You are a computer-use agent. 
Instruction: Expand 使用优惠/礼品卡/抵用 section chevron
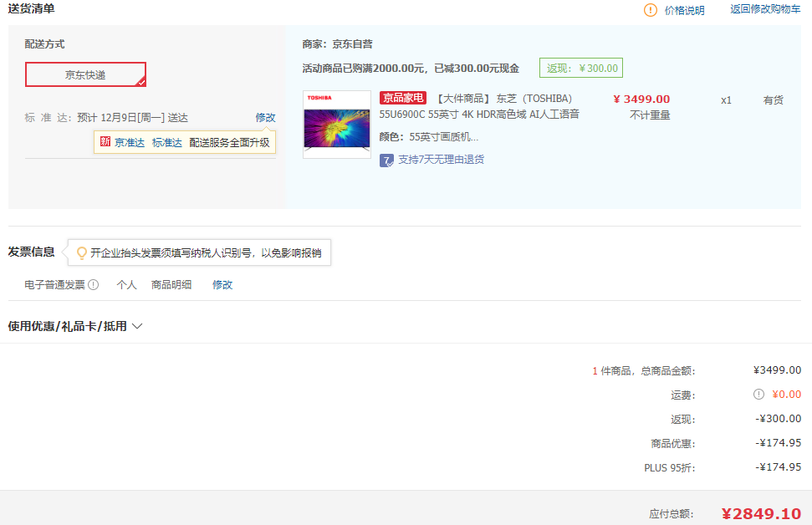pos(137,326)
